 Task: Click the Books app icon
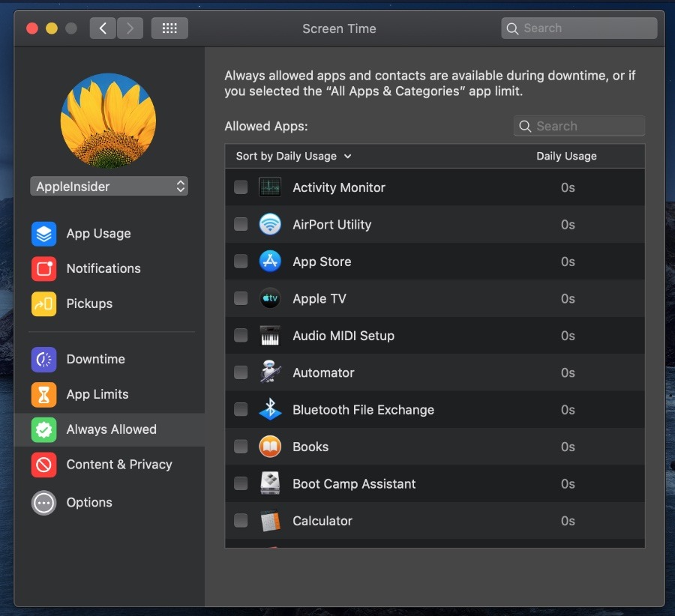coord(270,447)
